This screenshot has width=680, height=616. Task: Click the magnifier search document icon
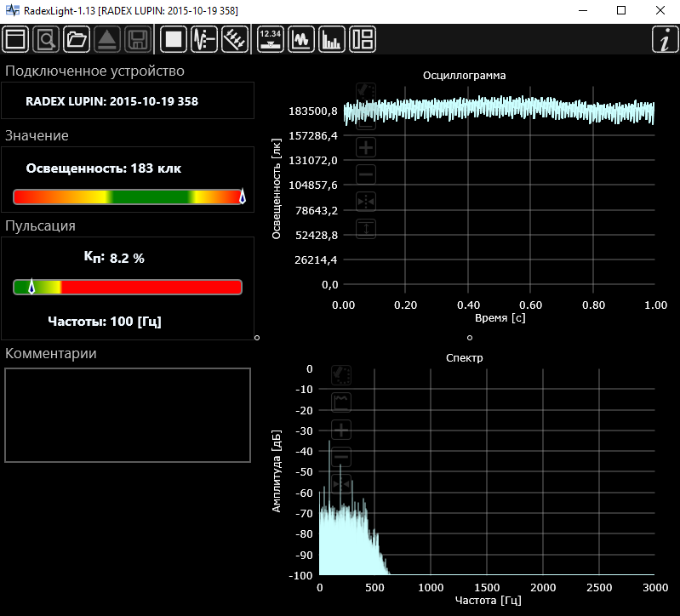point(46,39)
